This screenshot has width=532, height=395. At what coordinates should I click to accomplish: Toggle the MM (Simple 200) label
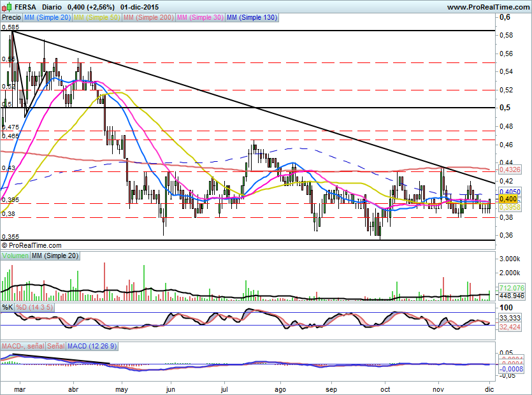147,18
